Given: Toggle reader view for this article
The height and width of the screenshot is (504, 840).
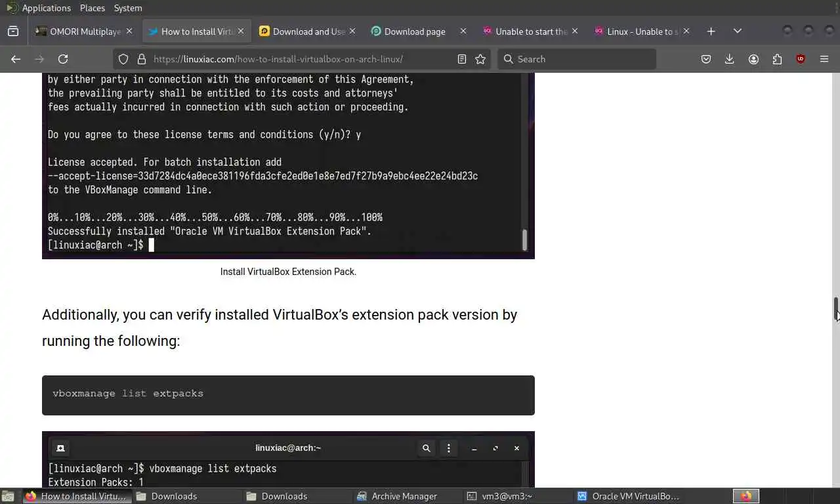Looking at the screenshot, I should 462,59.
